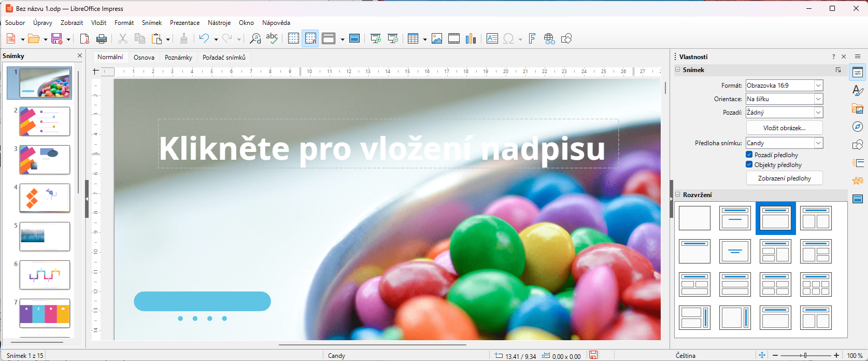Screen dimensions: 868x361
Task: Open the new document dropdown arrow
Action: [x=22, y=39]
